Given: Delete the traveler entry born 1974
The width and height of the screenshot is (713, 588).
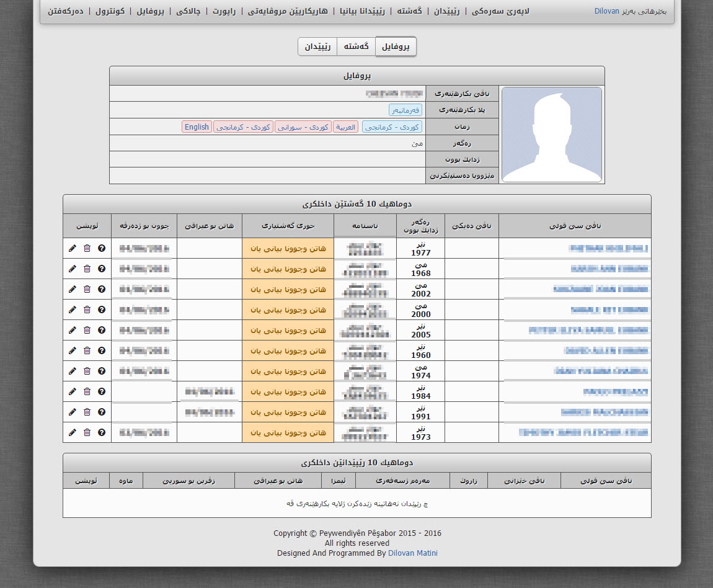Looking at the screenshot, I should [x=87, y=371].
